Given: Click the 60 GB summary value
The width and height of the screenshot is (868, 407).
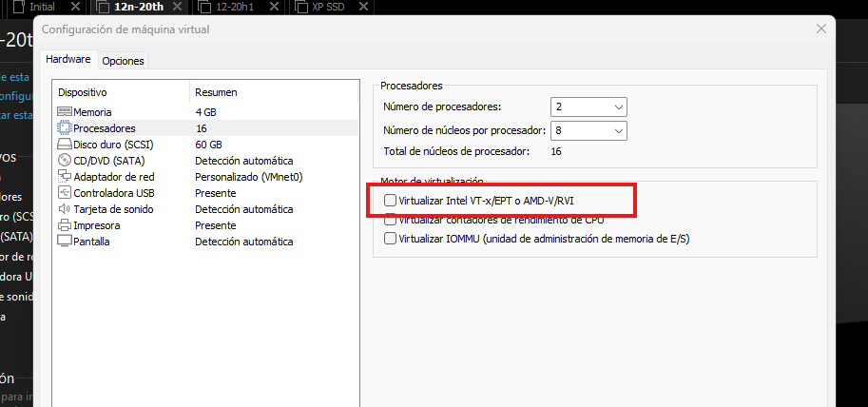Looking at the screenshot, I should [x=208, y=145].
